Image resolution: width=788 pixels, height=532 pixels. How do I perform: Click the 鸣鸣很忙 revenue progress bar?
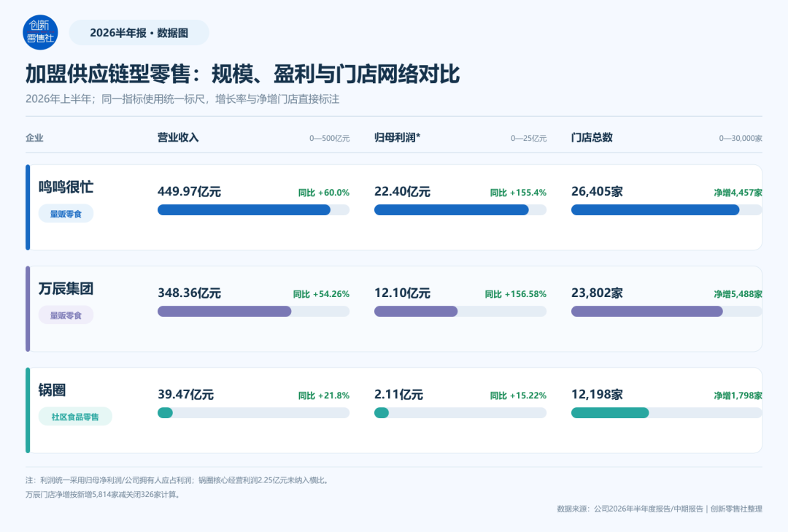(x=253, y=209)
